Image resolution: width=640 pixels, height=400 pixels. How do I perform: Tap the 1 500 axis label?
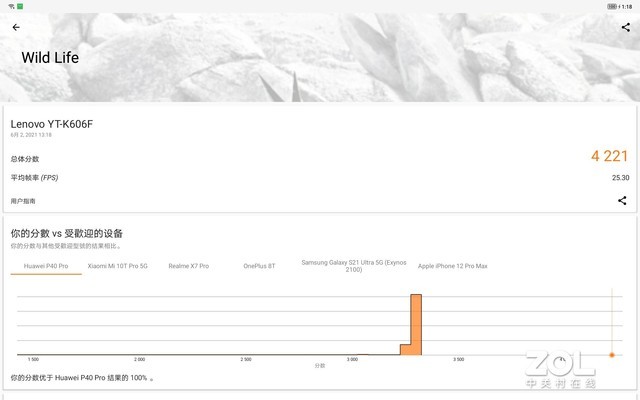tap(33, 360)
